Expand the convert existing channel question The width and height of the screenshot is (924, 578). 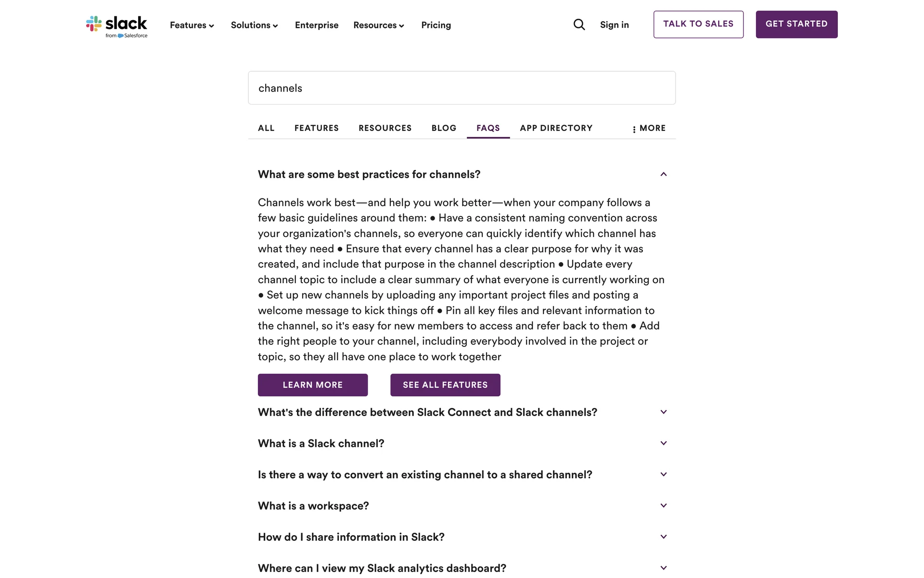(x=663, y=475)
